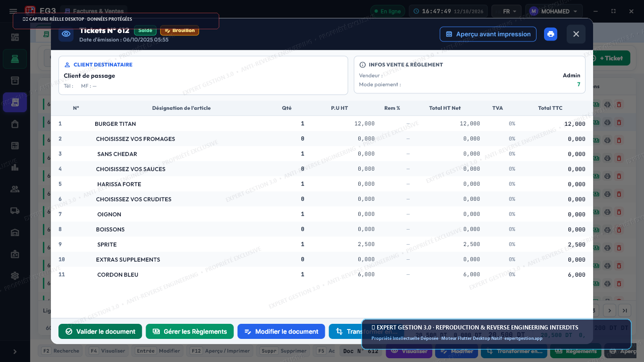This screenshot has height=362, width=644.
Task: Click the blue printer icon in dialog header
Action: tap(551, 34)
